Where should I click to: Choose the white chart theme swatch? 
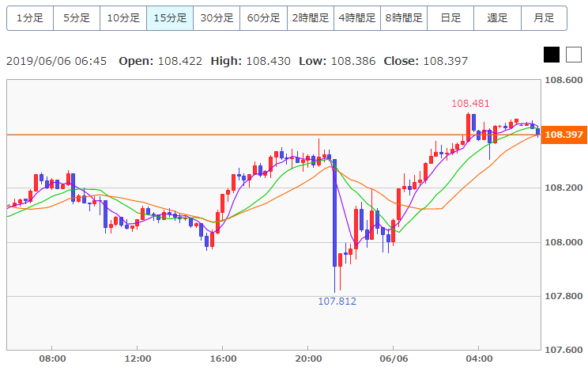point(574,55)
